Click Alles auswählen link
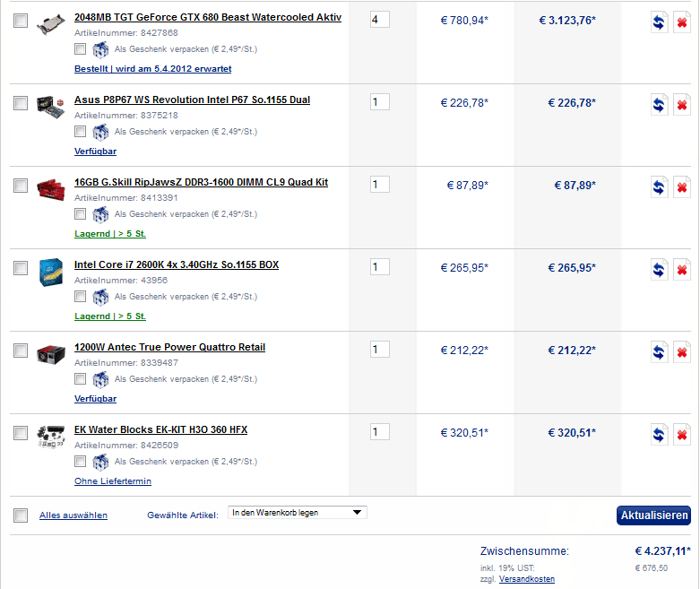Image resolution: width=700 pixels, height=589 pixels. [73, 515]
